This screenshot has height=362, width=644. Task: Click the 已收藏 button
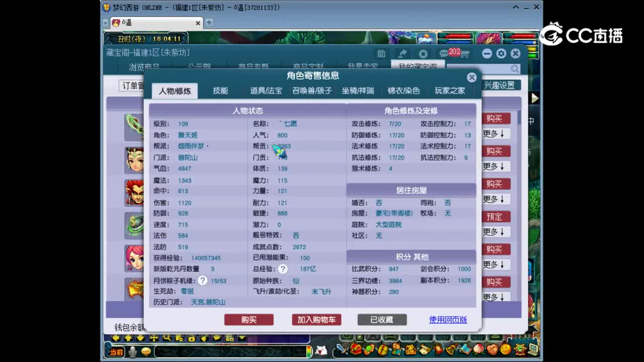(x=382, y=320)
